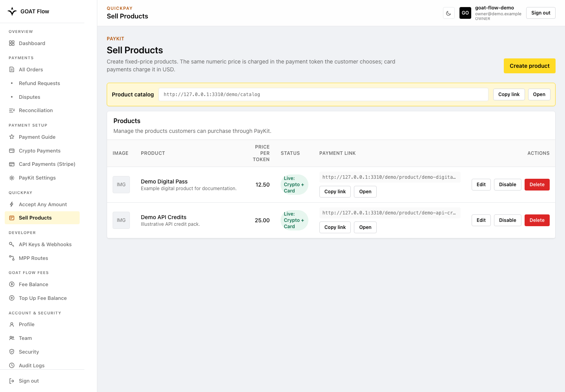Sign out using the top-right button
The image size is (565, 392).
click(x=541, y=13)
